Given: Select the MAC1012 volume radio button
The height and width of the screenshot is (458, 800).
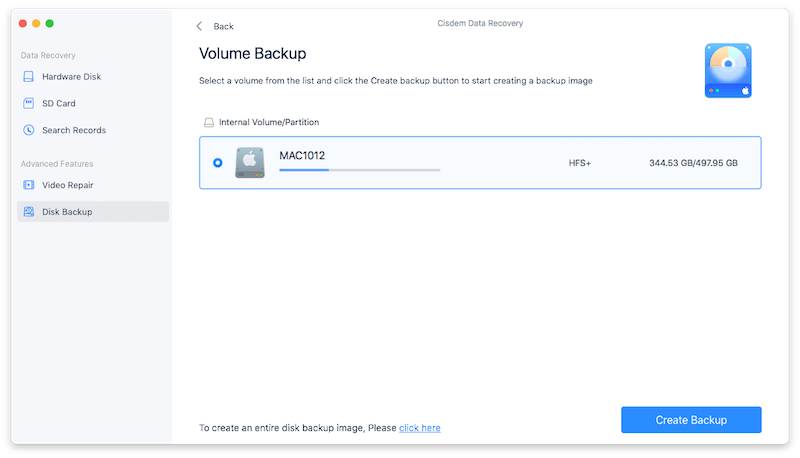Looking at the screenshot, I should (x=218, y=163).
